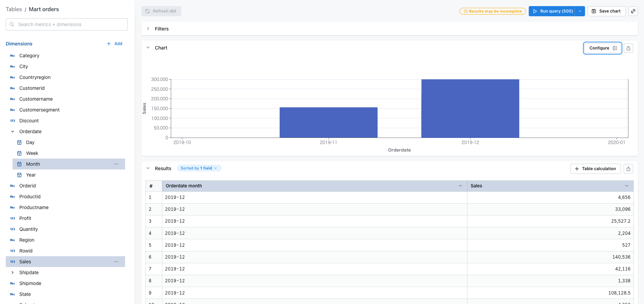
Task: Open the Sorted by 1 field dropdown
Action: tap(199, 168)
